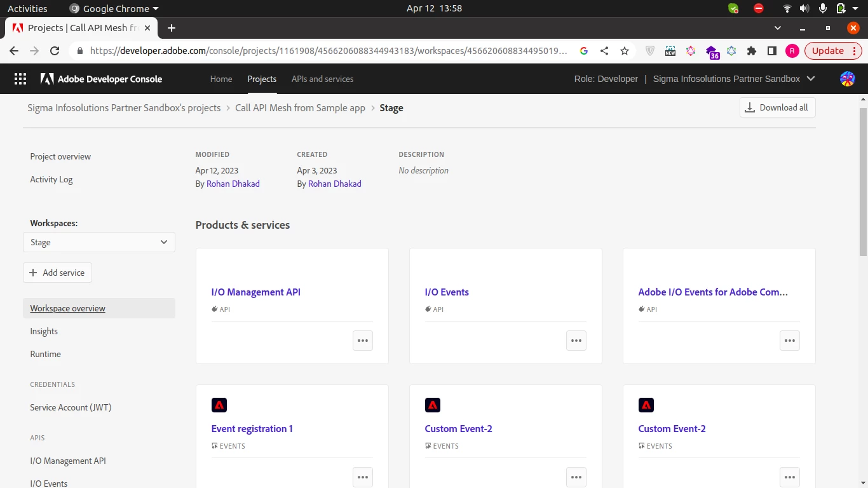Image resolution: width=868 pixels, height=488 pixels.
Task: Click the Download all button
Action: [x=777, y=107]
